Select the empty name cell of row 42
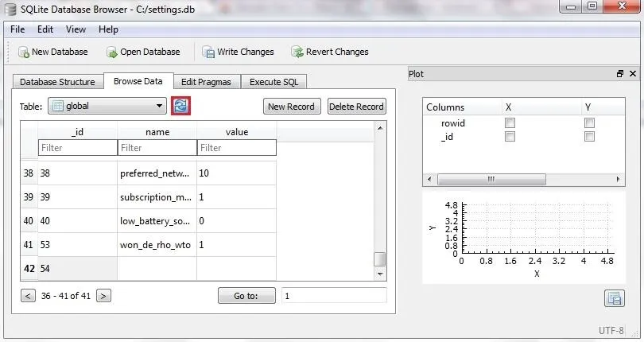This screenshot has height=342, width=644. pyautogui.click(x=157, y=268)
